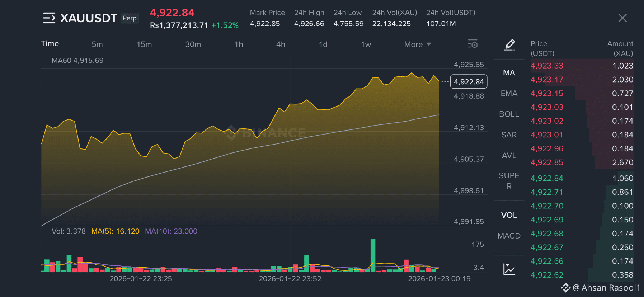This screenshot has height=297, width=644.
Task: Toggle the AVL indicator
Action: pos(508,155)
